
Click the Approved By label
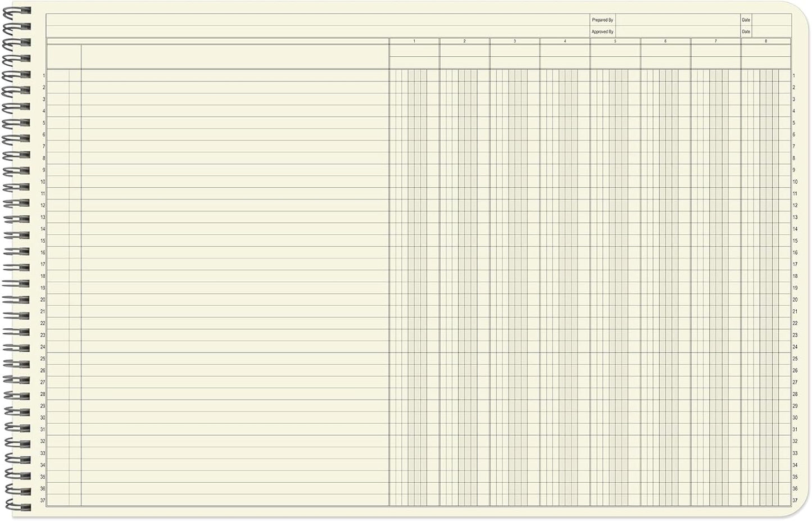pos(602,31)
